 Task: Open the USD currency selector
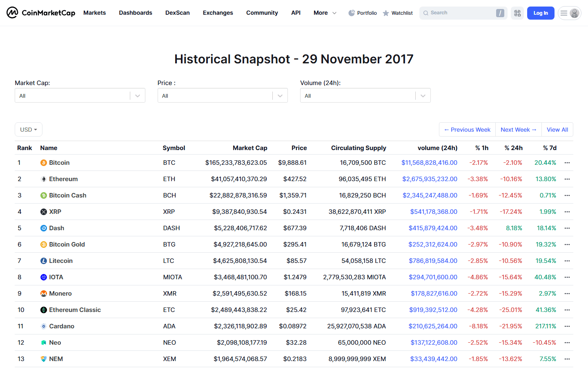[x=29, y=130]
